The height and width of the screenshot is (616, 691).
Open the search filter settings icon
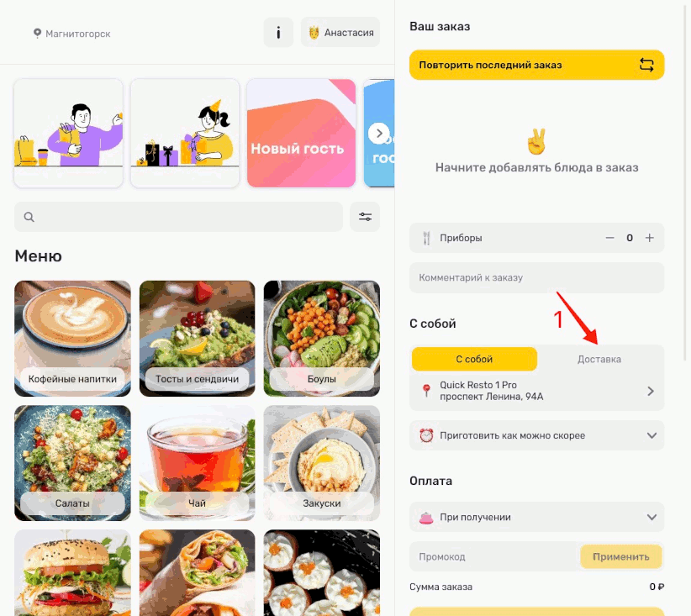(365, 217)
